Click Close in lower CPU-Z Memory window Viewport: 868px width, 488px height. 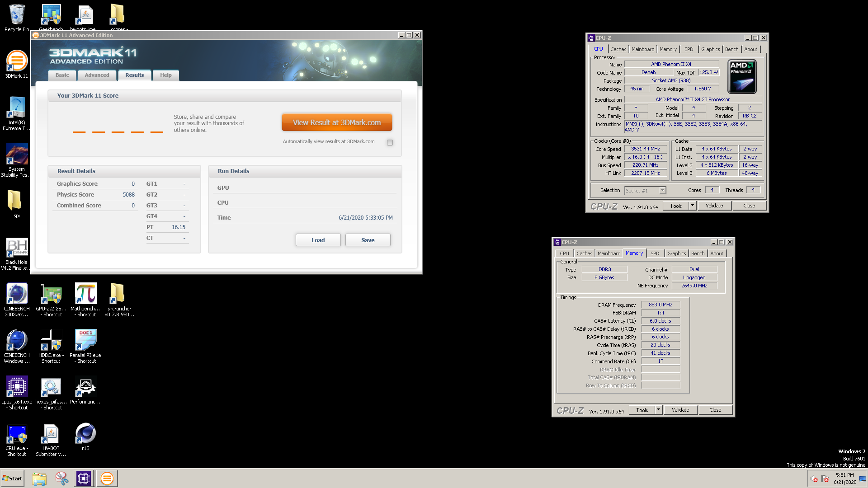[x=715, y=410]
